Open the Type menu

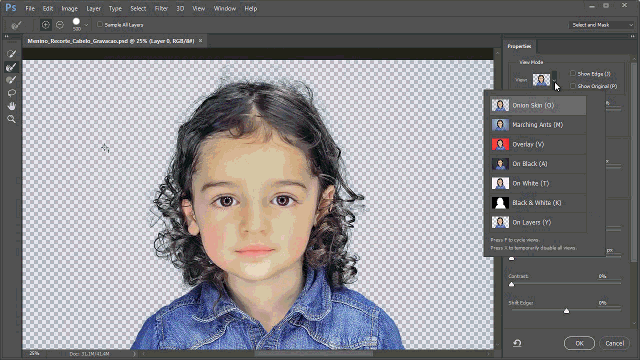tap(115, 8)
